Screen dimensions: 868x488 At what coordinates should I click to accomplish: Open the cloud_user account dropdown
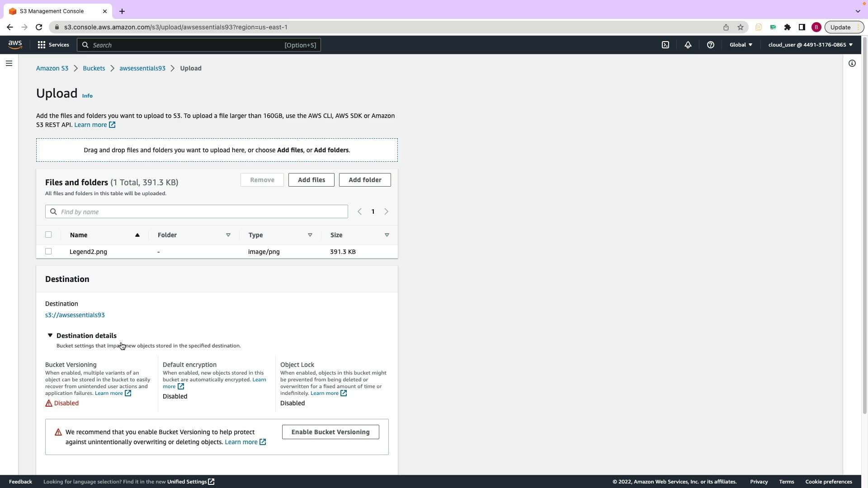point(810,45)
